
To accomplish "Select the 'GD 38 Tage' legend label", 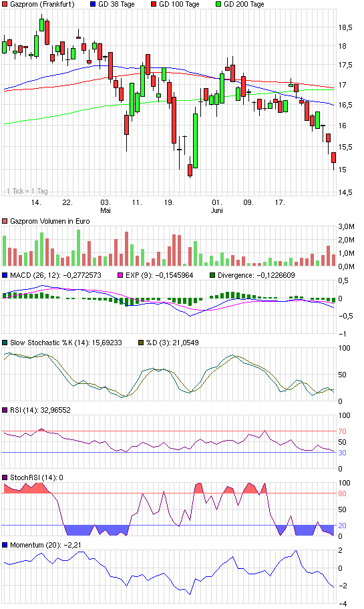I will point(116,4).
